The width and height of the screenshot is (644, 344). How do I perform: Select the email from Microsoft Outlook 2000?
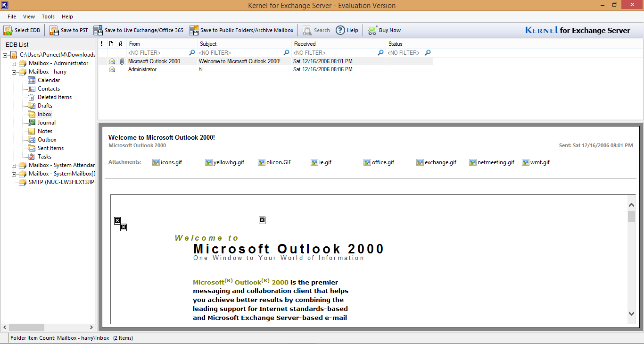pyautogui.click(x=265, y=61)
